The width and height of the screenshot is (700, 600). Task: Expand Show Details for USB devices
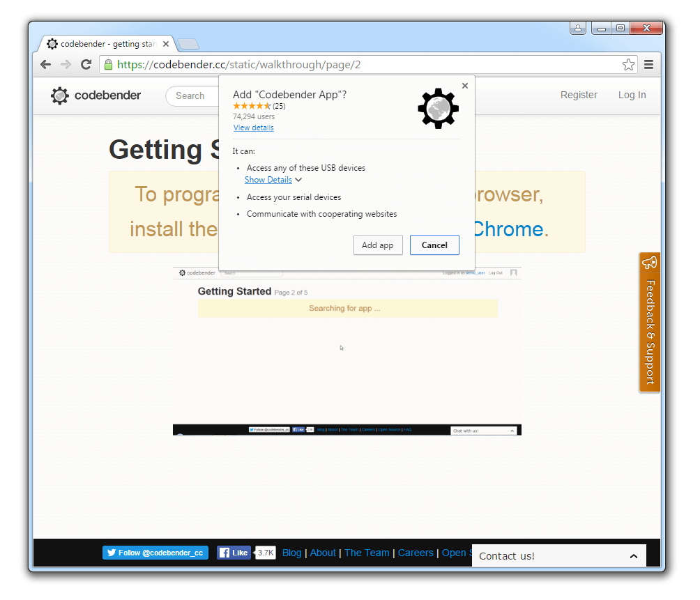point(268,179)
